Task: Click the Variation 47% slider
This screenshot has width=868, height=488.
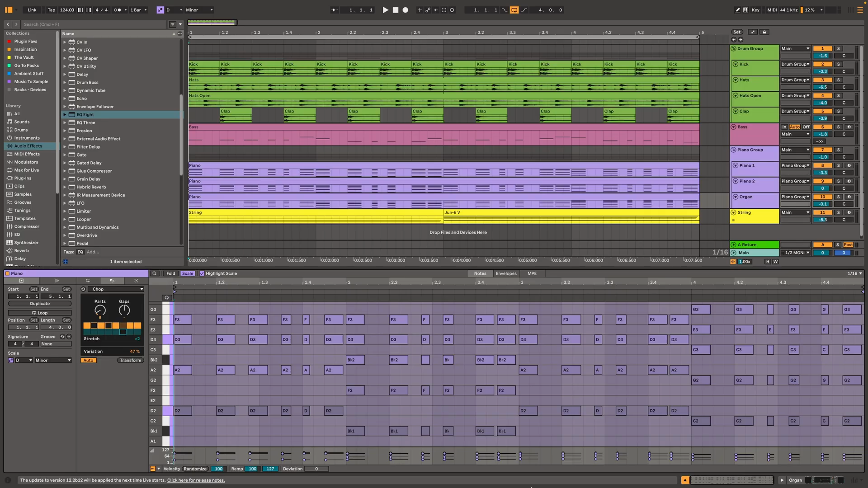Action: (112, 352)
